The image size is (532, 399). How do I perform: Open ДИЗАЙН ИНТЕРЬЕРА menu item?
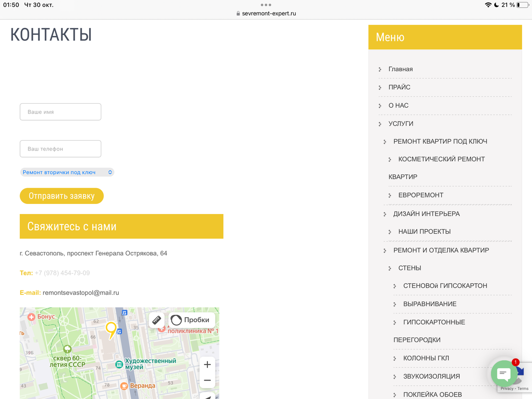[426, 214]
